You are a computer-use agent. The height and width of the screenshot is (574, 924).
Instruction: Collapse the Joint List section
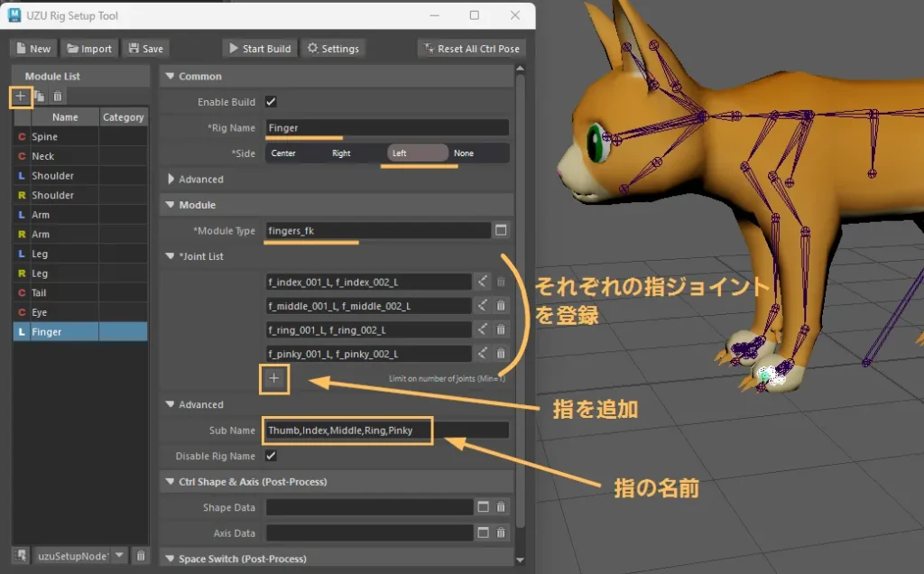click(x=171, y=255)
